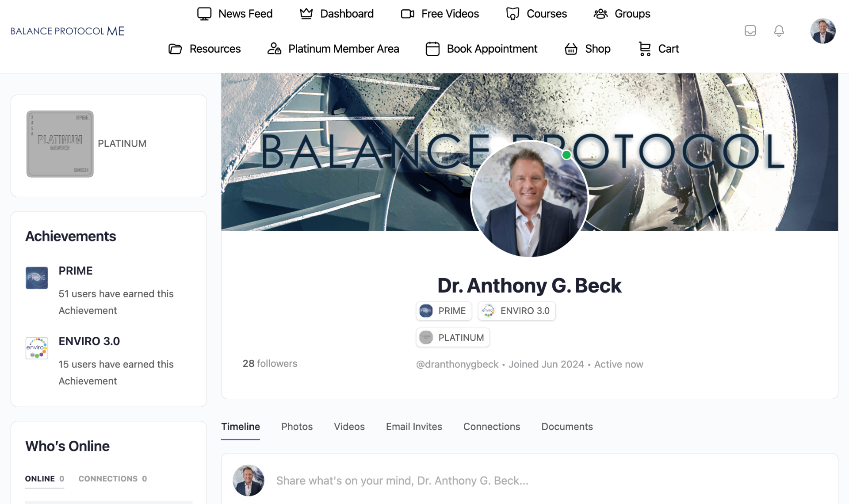Click the Platinum Member Area lock-user icon

(274, 49)
